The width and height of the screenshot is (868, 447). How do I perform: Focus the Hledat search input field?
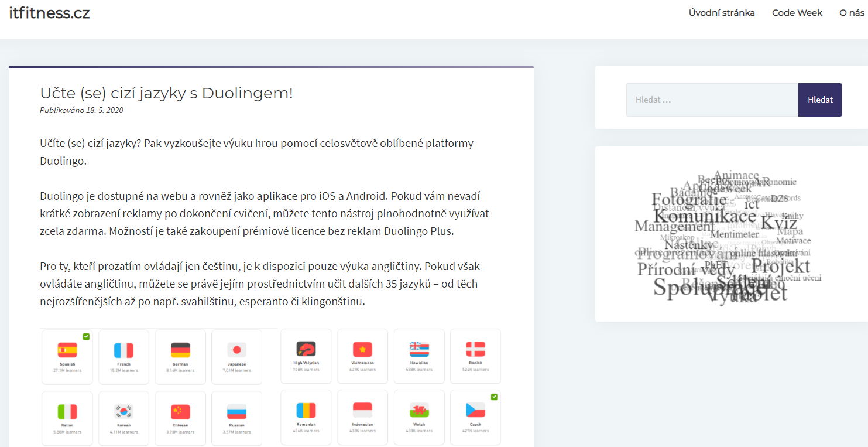[x=712, y=100]
